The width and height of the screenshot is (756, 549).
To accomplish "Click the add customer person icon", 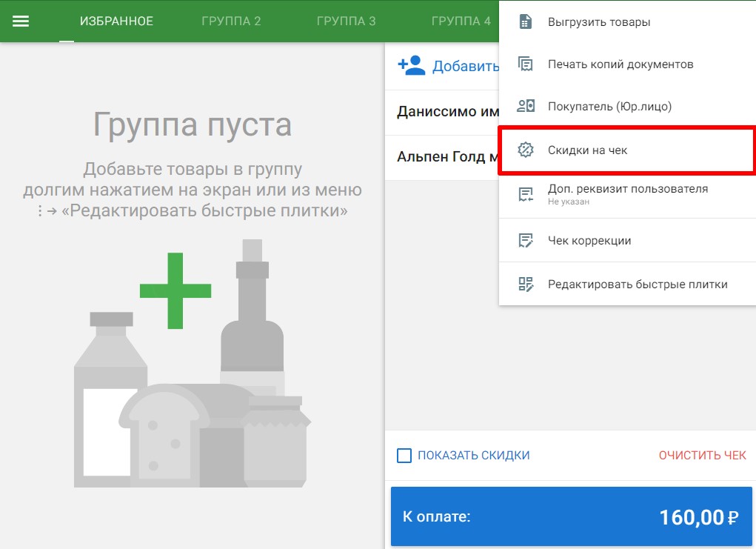I will [412, 66].
